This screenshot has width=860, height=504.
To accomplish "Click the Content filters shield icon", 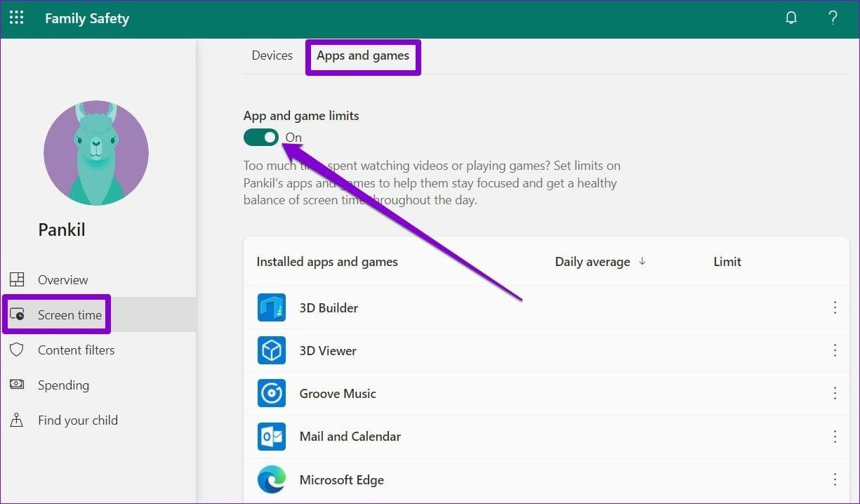I will coord(17,350).
